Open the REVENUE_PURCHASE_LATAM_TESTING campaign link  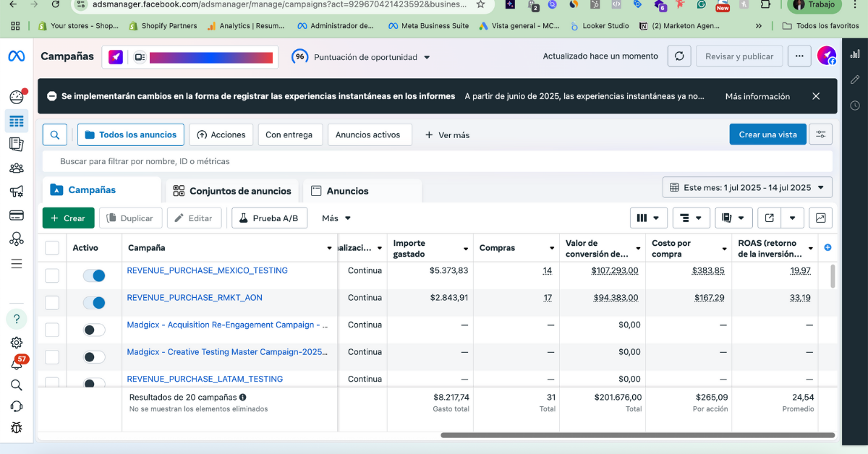pyautogui.click(x=205, y=379)
